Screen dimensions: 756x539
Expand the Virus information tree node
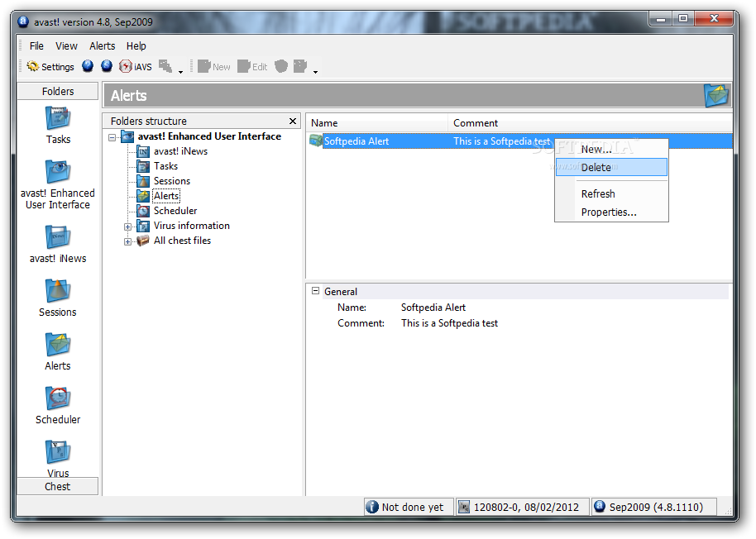127,227
